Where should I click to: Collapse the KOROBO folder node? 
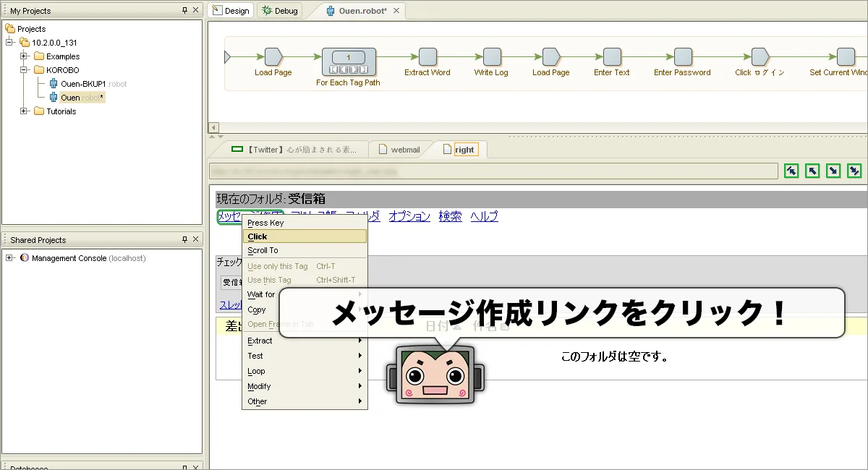[x=24, y=70]
